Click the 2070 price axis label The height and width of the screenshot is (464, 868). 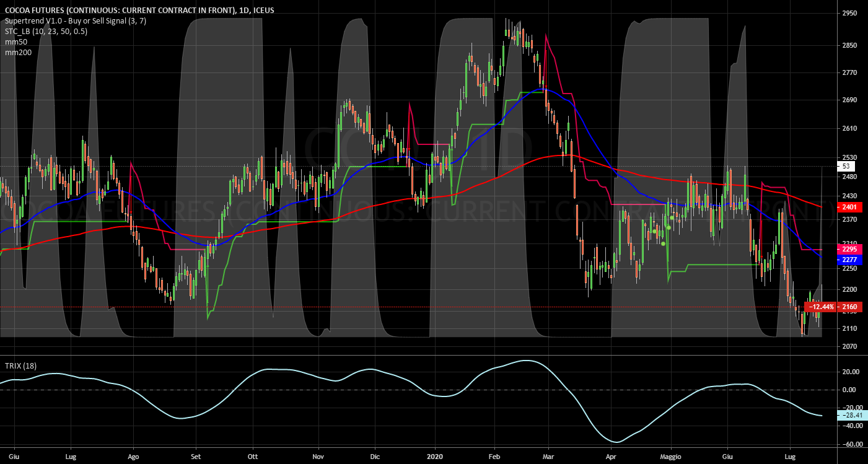pyautogui.click(x=849, y=346)
